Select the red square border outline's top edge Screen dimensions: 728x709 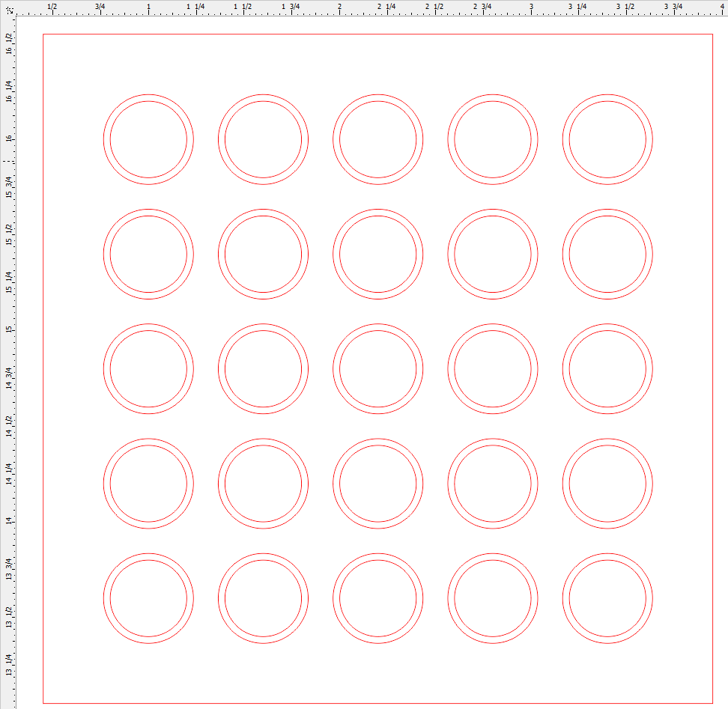click(378, 34)
